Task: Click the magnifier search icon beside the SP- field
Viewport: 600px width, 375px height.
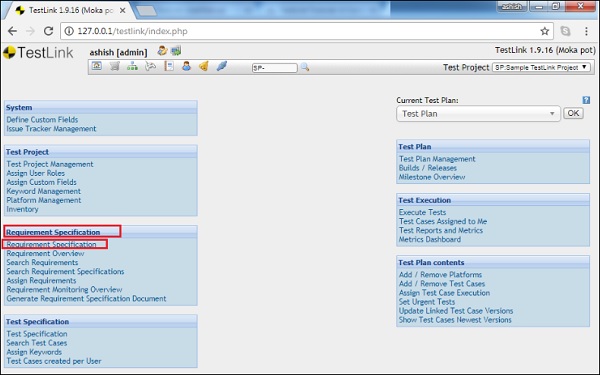Action: click(x=305, y=67)
